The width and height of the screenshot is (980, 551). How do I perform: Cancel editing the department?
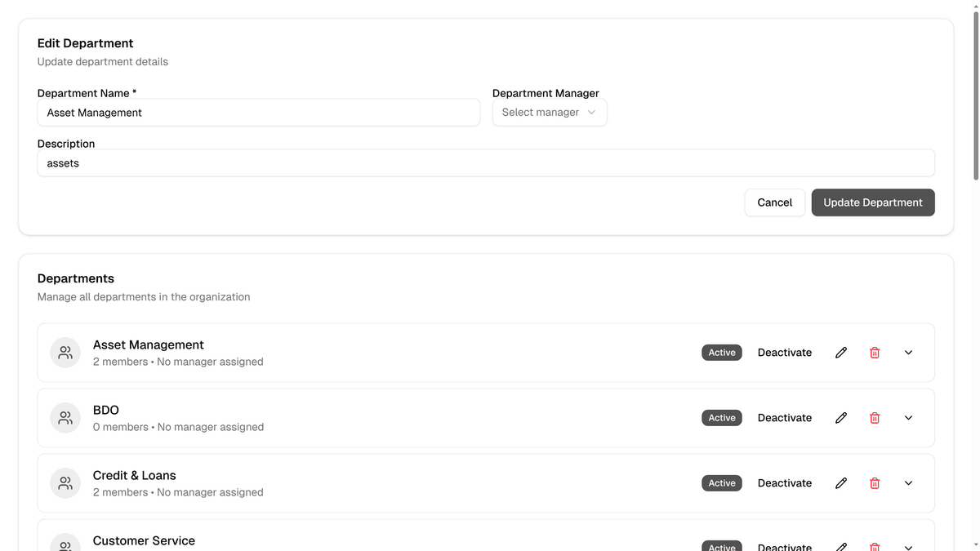[775, 202]
